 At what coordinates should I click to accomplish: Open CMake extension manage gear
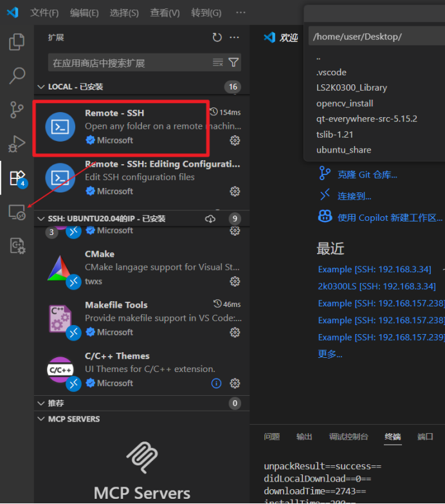235,281
